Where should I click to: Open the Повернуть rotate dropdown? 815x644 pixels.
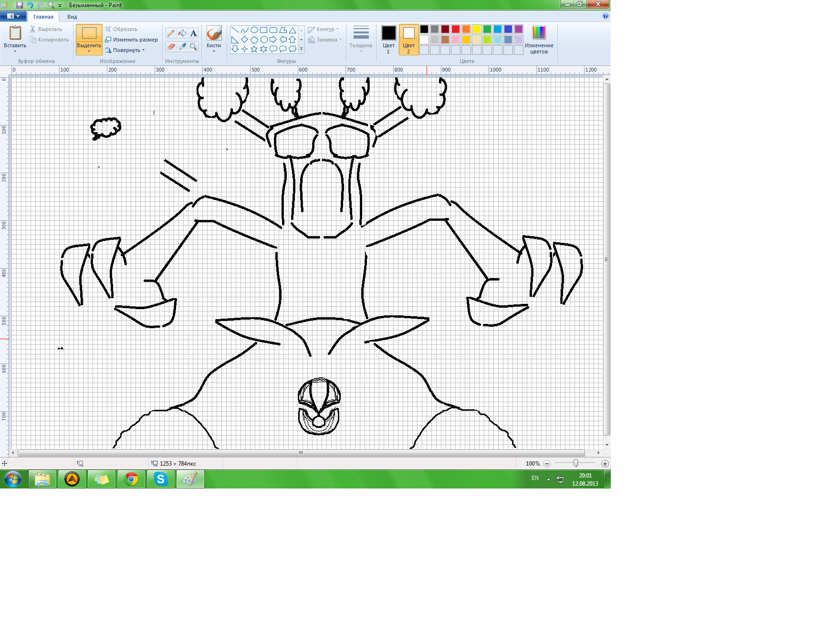(x=125, y=50)
